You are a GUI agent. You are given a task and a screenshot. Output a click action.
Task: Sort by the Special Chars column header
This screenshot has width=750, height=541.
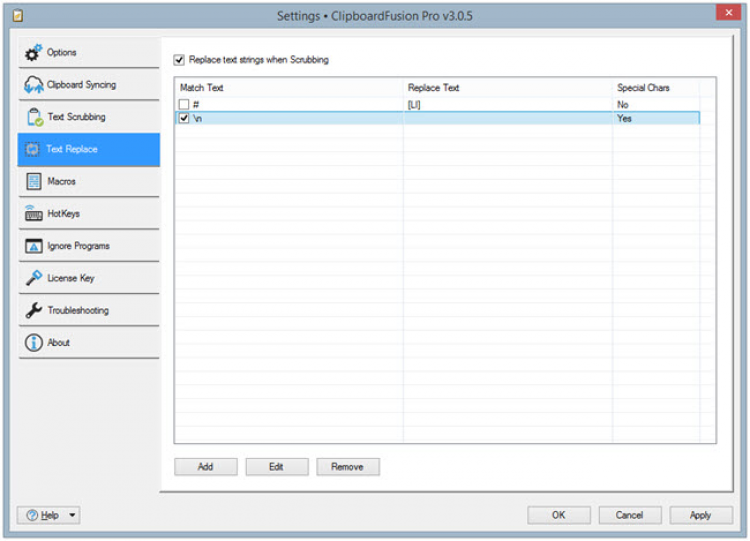(x=656, y=88)
